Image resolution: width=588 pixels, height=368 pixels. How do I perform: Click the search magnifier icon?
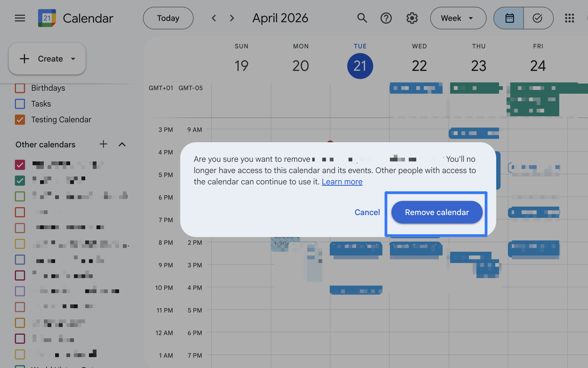point(362,18)
